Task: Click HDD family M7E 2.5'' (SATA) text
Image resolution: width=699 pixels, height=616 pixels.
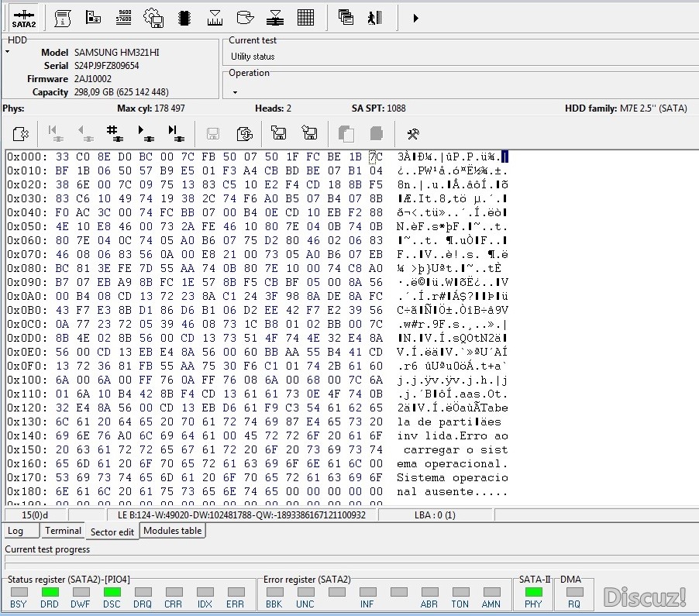Action: click(x=626, y=108)
